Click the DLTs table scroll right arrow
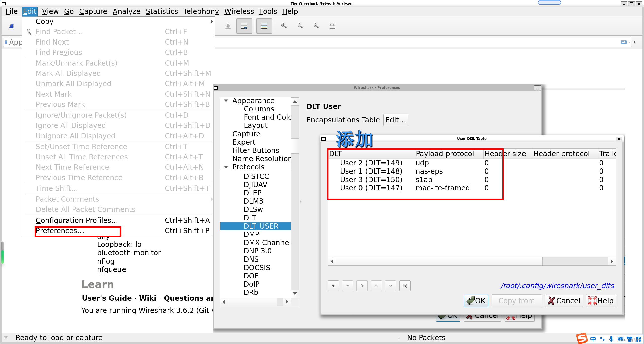 (612, 261)
